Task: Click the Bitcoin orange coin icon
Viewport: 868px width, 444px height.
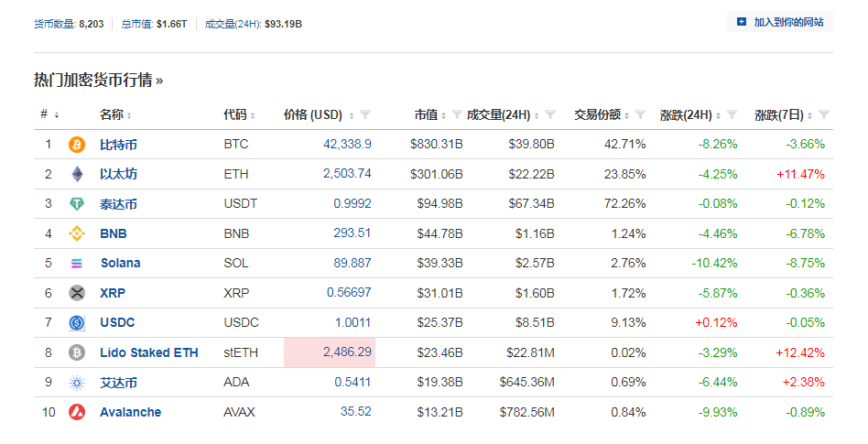Action: [x=77, y=145]
